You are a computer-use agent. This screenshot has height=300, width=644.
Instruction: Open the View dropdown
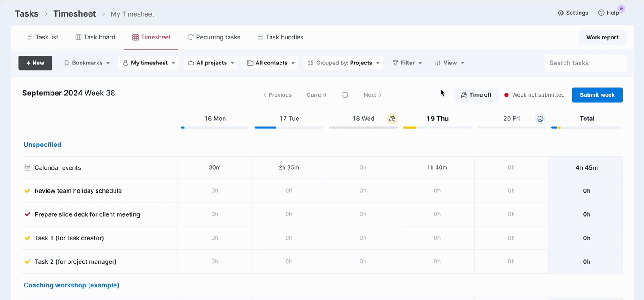449,63
